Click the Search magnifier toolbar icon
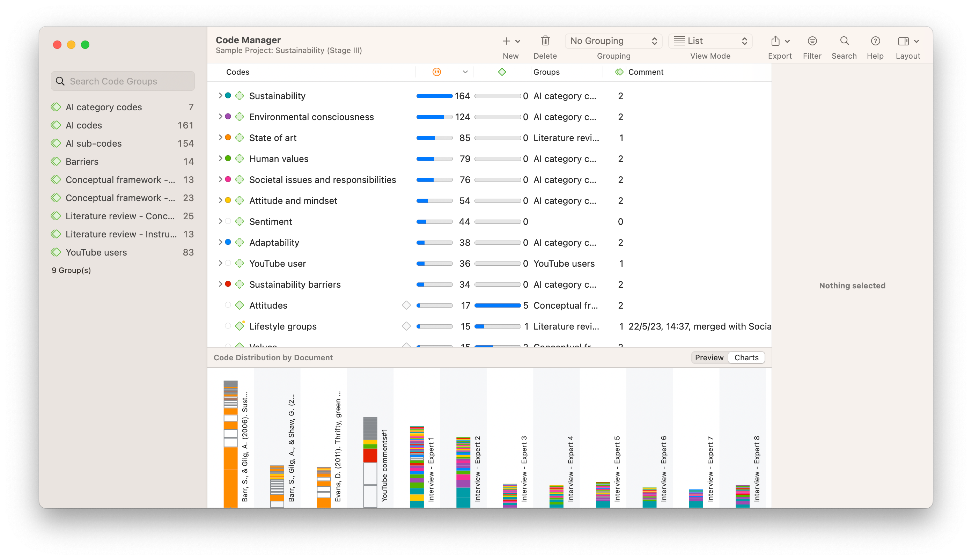 [844, 41]
